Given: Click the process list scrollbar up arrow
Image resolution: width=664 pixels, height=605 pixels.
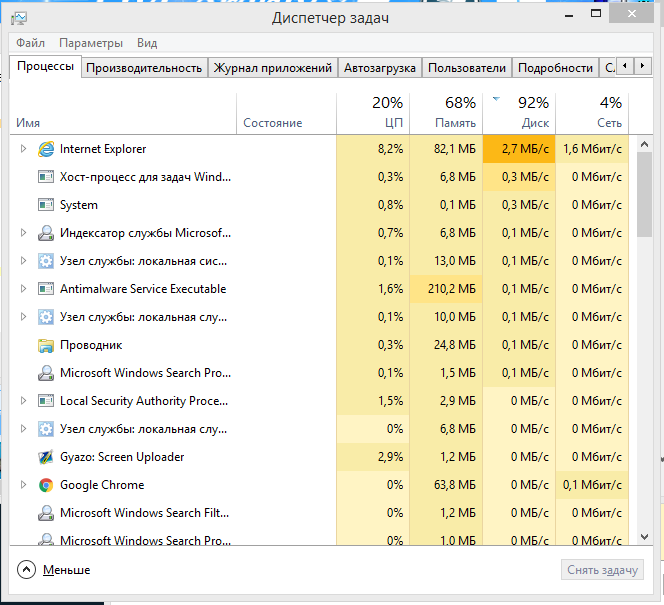Looking at the screenshot, I should [x=645, y=144].
